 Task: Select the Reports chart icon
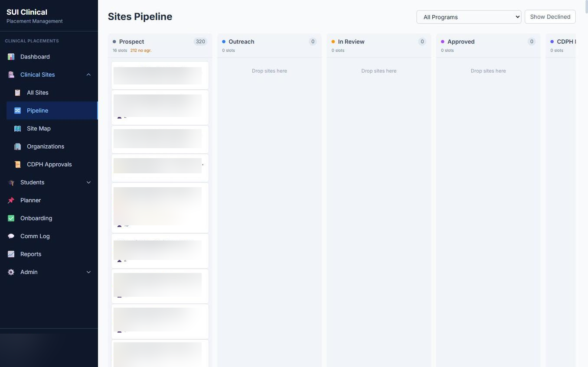point(8,253)
